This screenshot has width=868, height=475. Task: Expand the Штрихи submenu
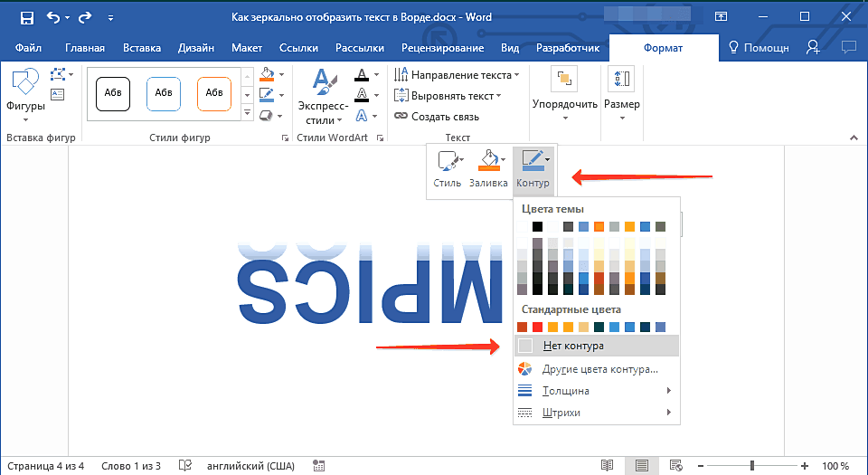[x=561, y=413]
